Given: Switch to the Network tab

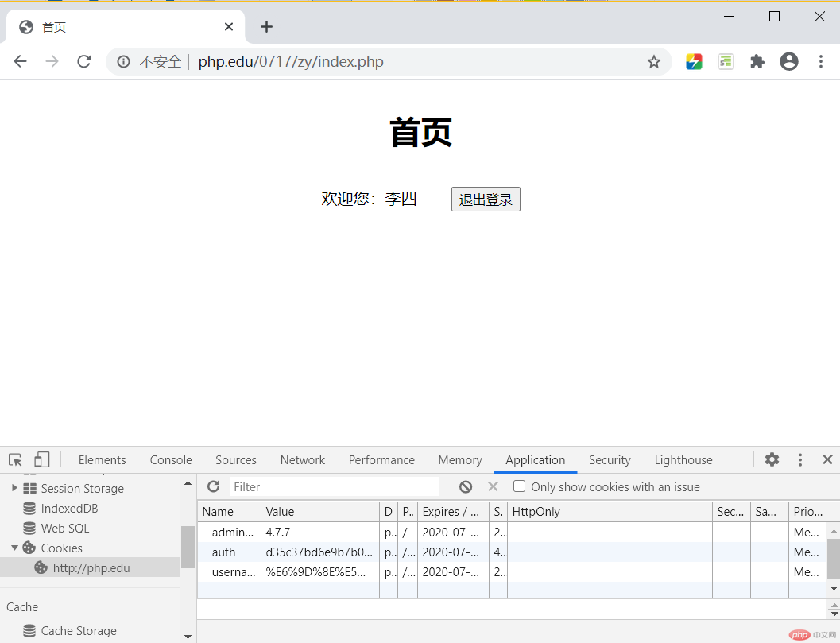Looking at the screenshot, I should pyautogui.click(x=303, y=460).
